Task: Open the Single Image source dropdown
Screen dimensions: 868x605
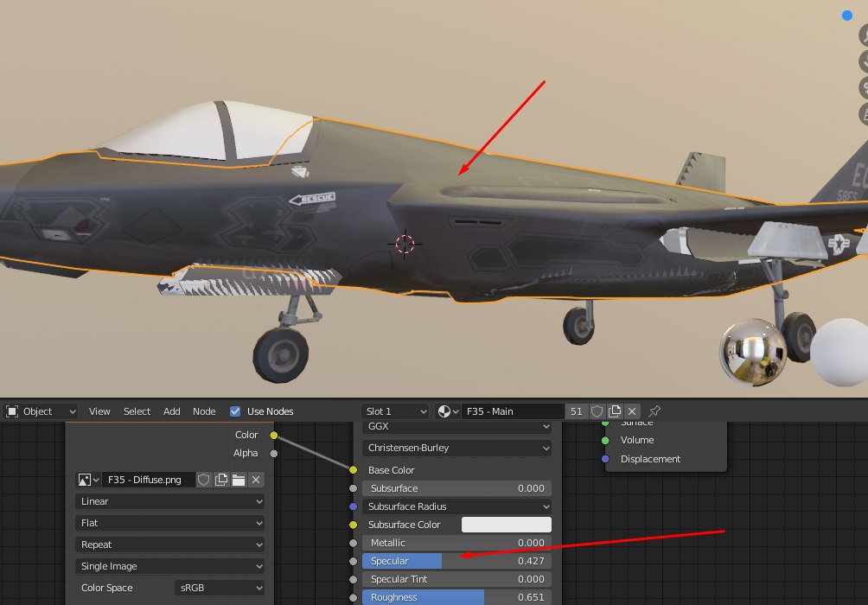Action: [170, 566]
